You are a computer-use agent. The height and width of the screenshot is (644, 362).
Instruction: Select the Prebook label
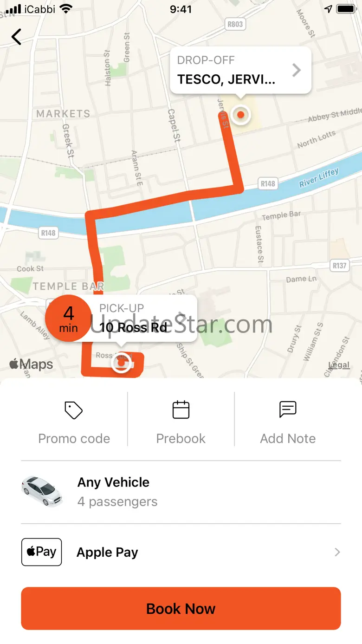tap(181, 439)
